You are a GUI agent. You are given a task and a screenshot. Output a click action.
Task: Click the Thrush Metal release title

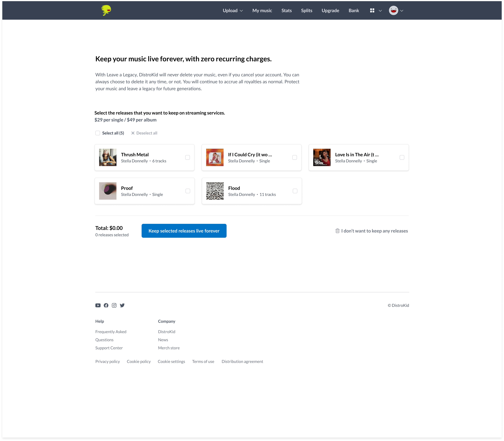tap(135, 155)
